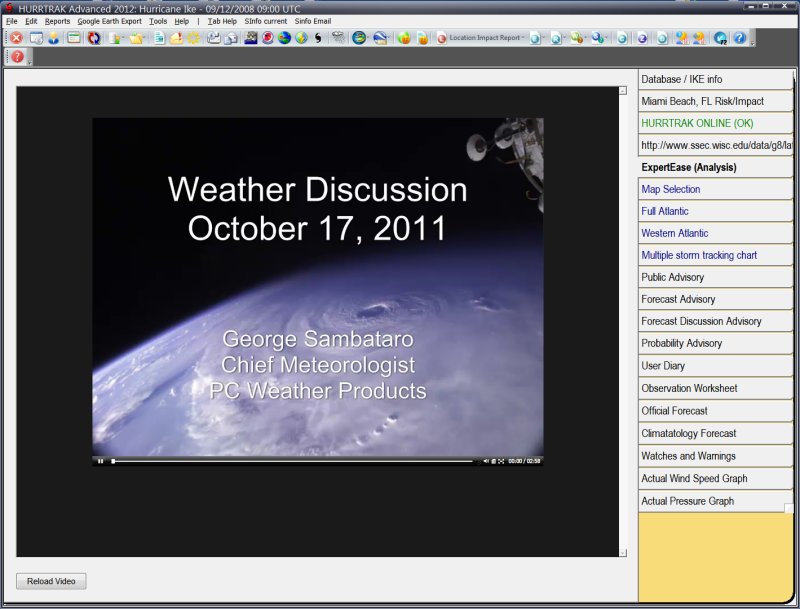This screenshot has height=609, width=800.
Task: Click the open folder toolbar icon
Action: 136,38
